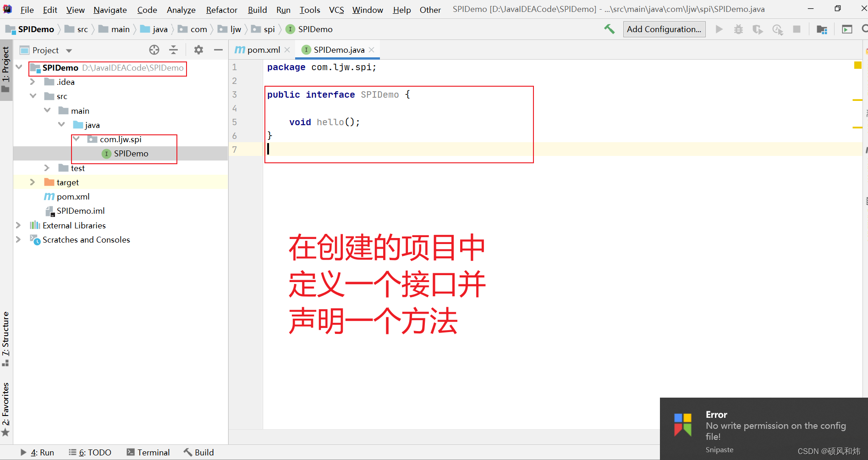Click 'SPIDemo' name in interface declaration
The image size is (868, 460).
[x=379, y=94]
